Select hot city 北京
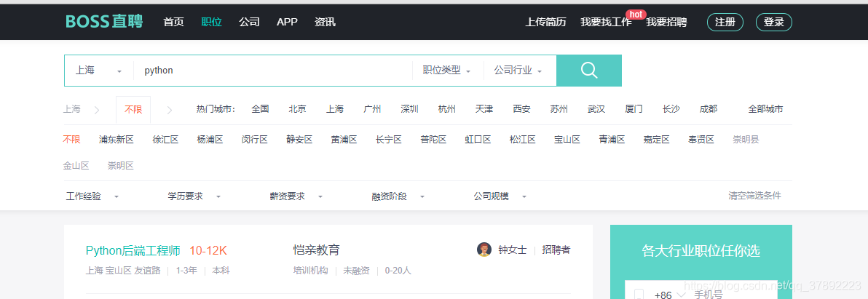The image size is (868, 299). click(297, 109)
